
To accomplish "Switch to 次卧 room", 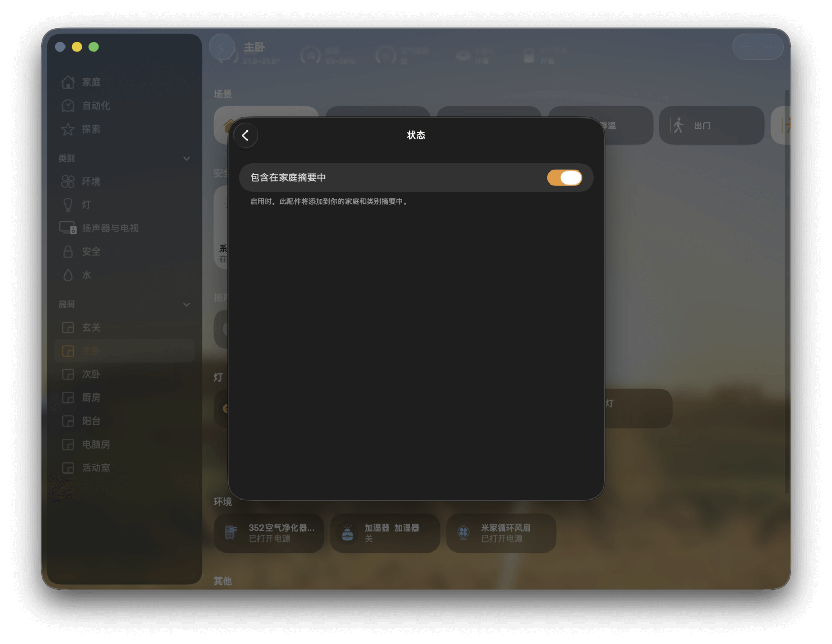I will point(91,374).
